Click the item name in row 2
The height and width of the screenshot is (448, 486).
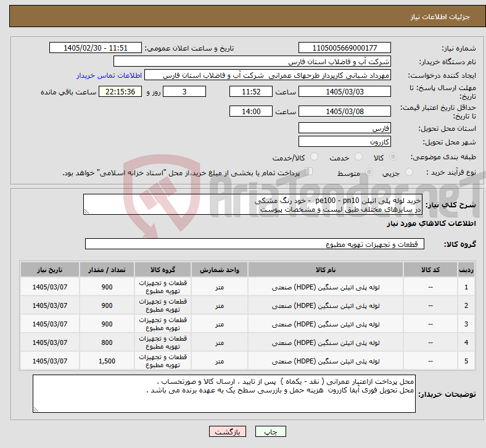(326, 305)
